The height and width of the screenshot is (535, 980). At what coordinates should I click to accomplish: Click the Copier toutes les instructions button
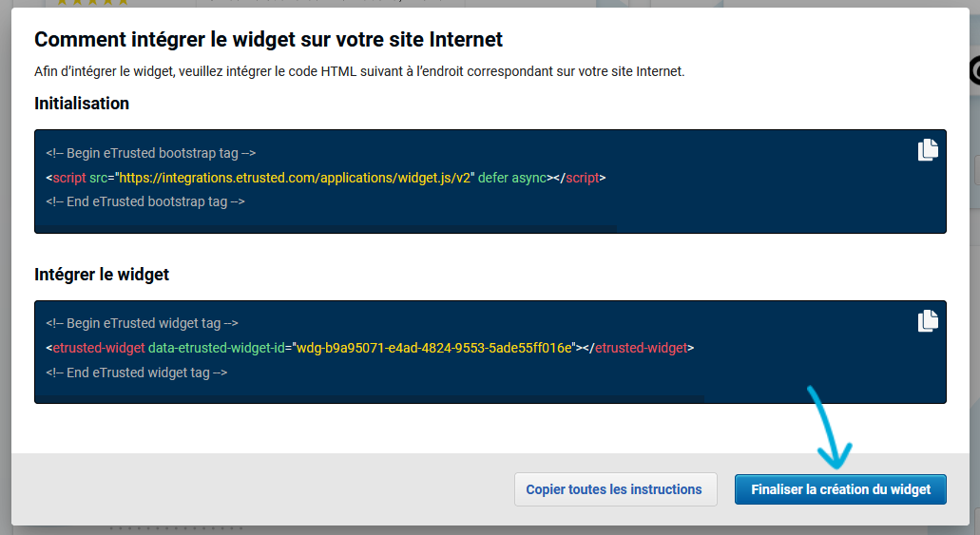[614, 489]
